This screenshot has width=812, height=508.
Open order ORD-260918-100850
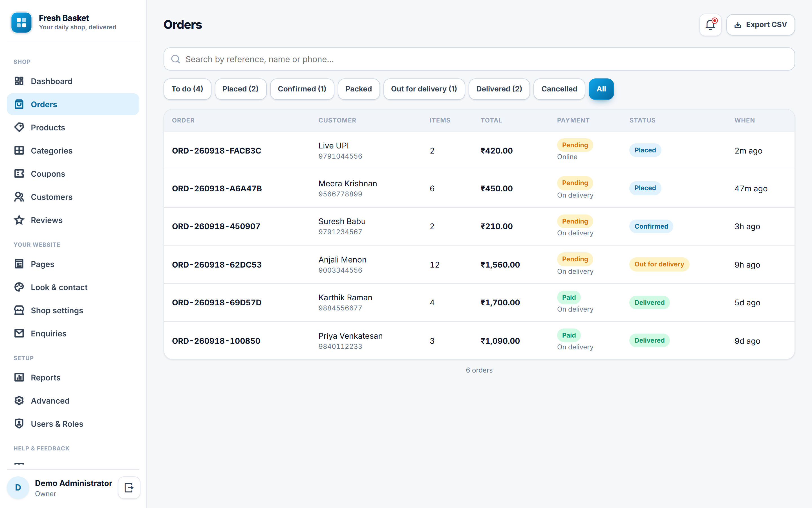(x=479, y=341)
